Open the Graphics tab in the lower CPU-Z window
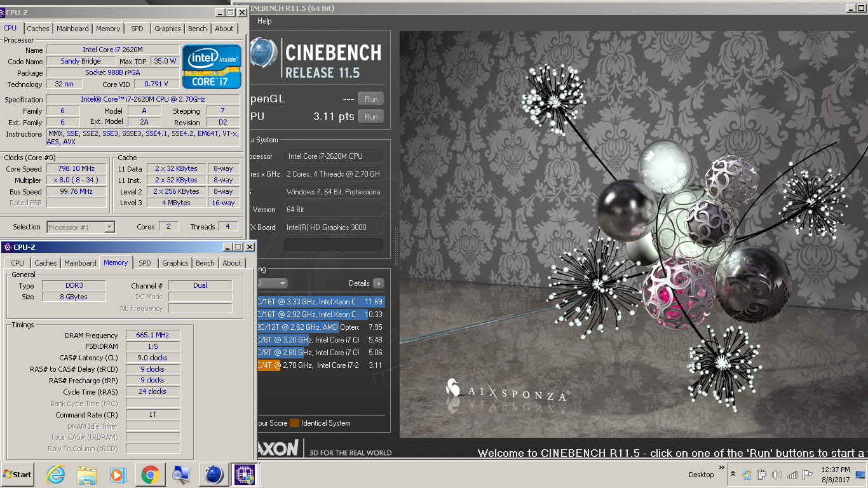Screen dimensions: 868x488 tap(175, 263)
